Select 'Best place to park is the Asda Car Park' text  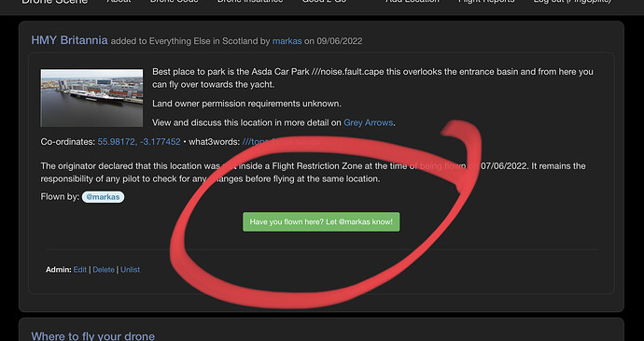[231, 72]
